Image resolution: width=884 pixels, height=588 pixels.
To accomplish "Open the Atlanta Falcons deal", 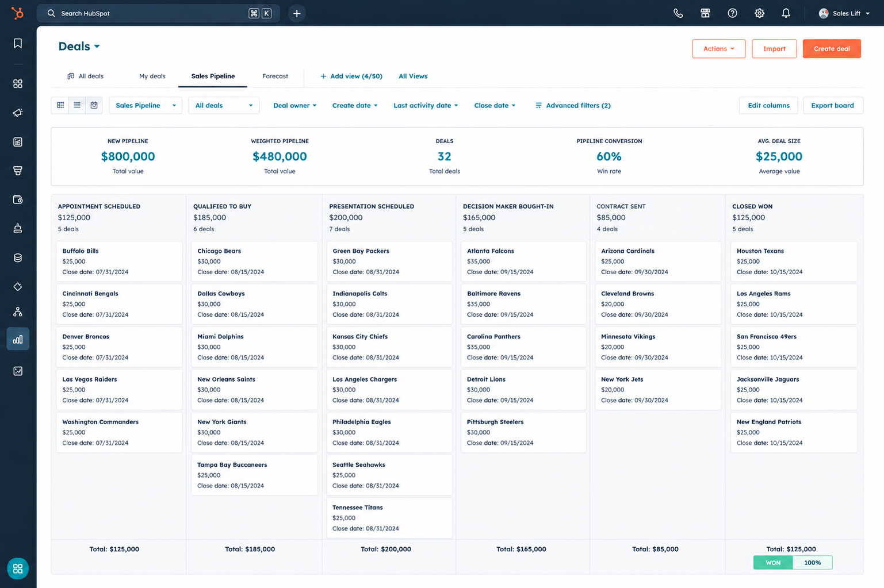I will click(523, 262).
